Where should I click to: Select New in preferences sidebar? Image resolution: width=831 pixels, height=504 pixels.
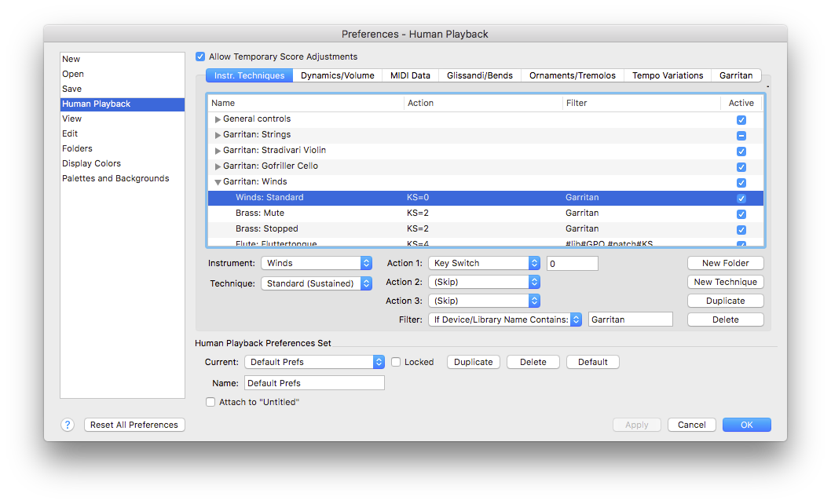tap(123, 60)
